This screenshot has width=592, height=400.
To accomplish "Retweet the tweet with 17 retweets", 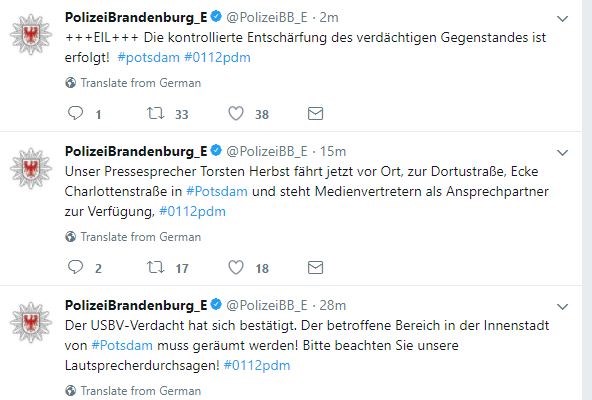I will coord(155,267).
